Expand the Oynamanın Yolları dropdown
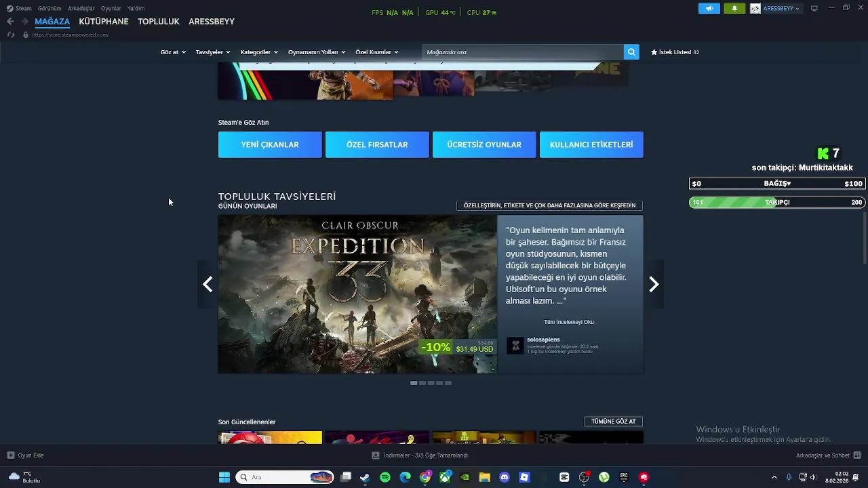The image size is (868, 488). click(317, 52)
